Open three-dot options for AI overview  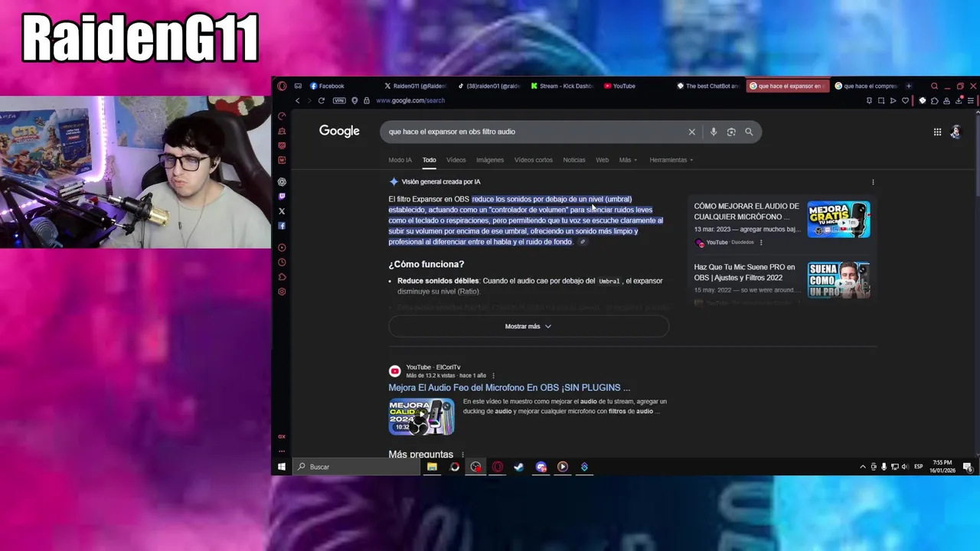[873, 182]
